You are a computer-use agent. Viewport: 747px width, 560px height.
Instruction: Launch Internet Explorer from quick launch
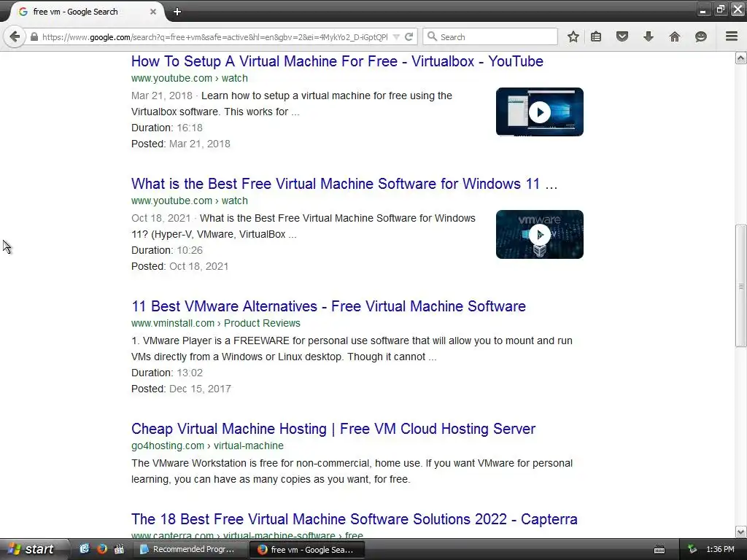(x=85, y=549)
